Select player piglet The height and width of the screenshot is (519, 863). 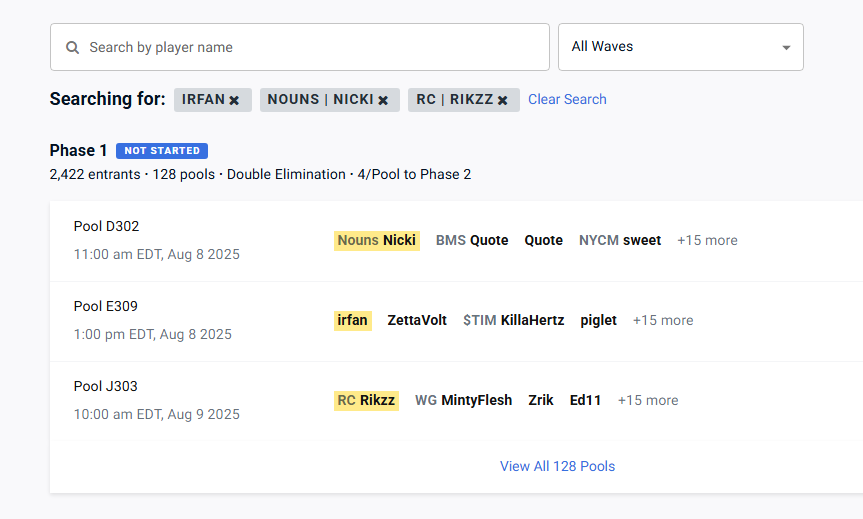598,320
